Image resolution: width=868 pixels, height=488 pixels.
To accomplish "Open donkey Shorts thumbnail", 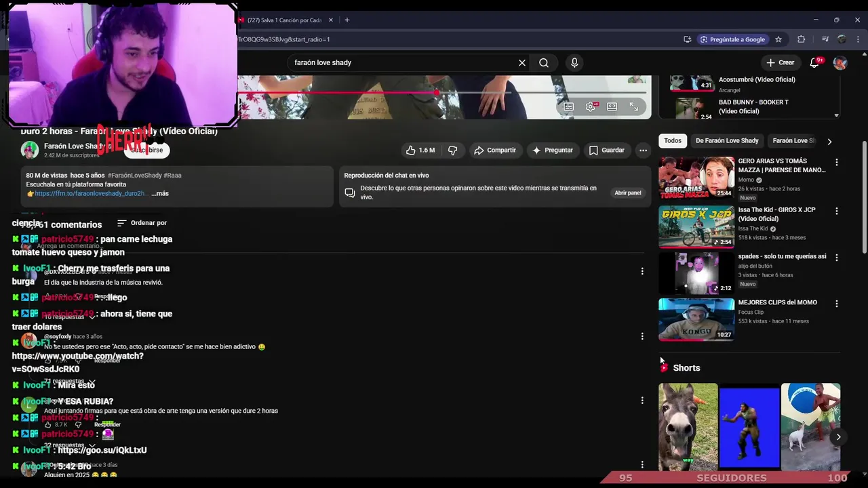I will point(688,426).
